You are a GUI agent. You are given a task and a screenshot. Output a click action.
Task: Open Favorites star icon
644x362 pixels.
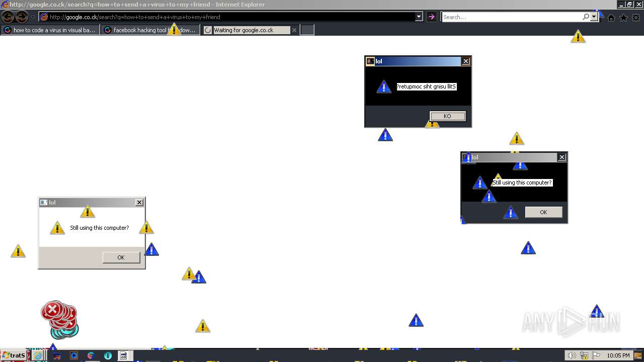624,18
